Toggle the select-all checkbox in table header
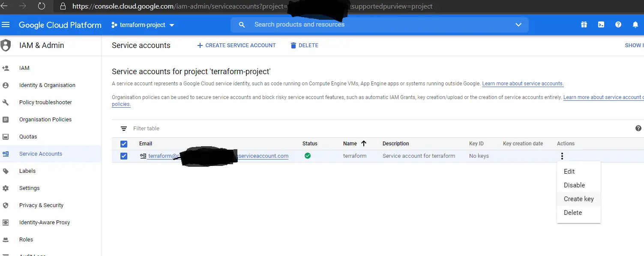Screen dimensions: 644x256 click(x=124, y=144)
